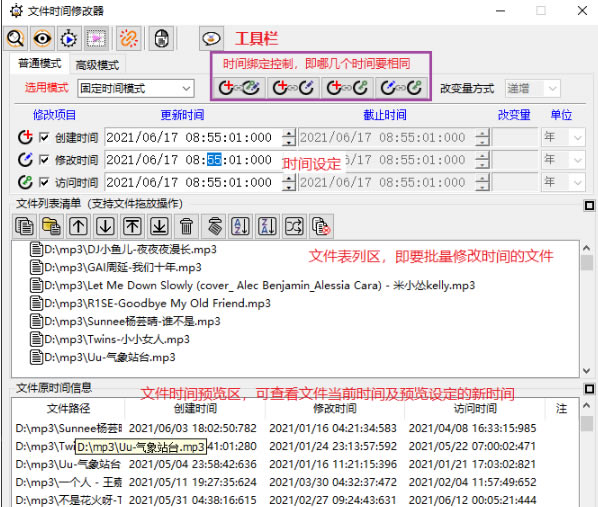
Task: Click the gear-with-play execute toolbar icon
Action: pos(69,39)
